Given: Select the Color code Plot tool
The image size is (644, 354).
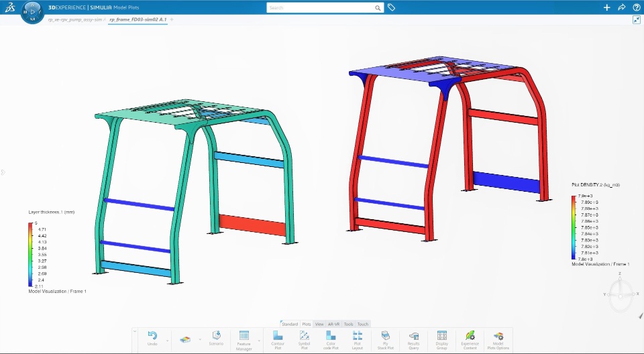Looking at the screenshot, I should [x=331, y=341].
